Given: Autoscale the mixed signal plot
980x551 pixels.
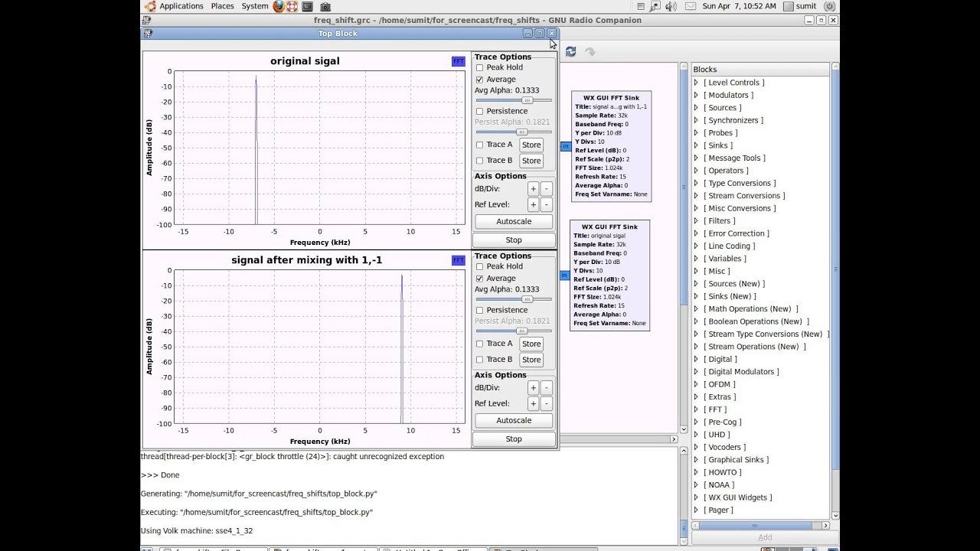Looking at the screenshot, I should (514, 420).
